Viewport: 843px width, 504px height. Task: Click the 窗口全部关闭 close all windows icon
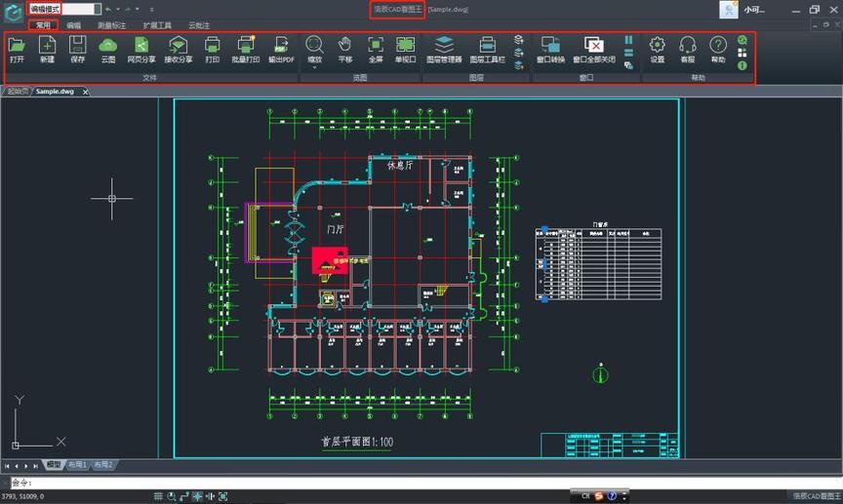(x=593, y=45)
